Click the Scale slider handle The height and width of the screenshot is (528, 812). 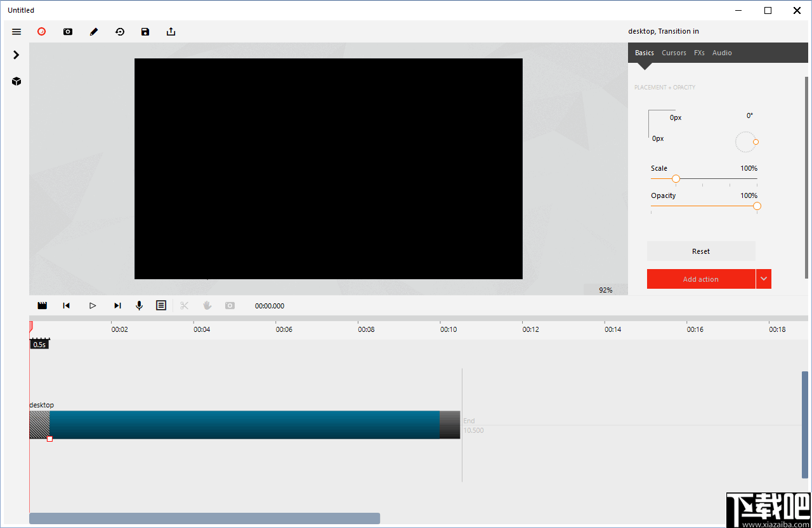coord(676,179)
